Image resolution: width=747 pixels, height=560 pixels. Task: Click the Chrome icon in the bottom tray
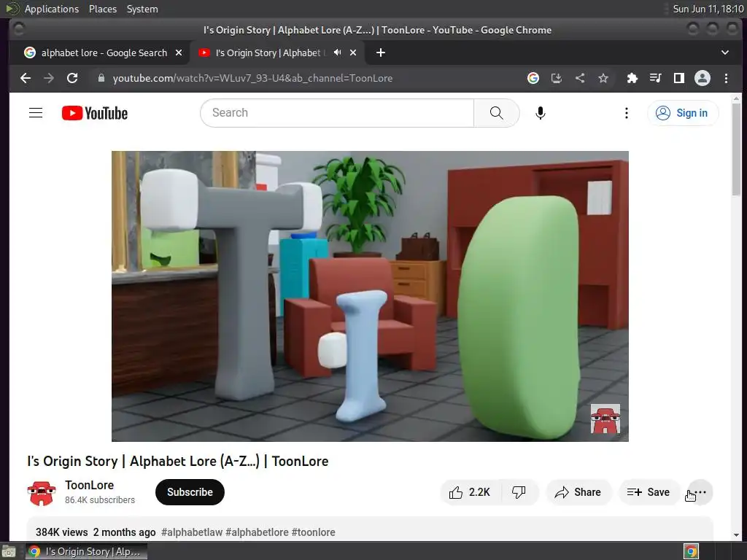click(691, 551)
